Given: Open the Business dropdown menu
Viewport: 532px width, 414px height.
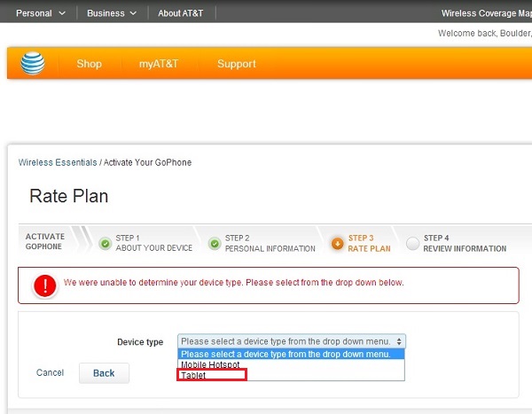Looking at the screenshot, I should tap(112, 13).
